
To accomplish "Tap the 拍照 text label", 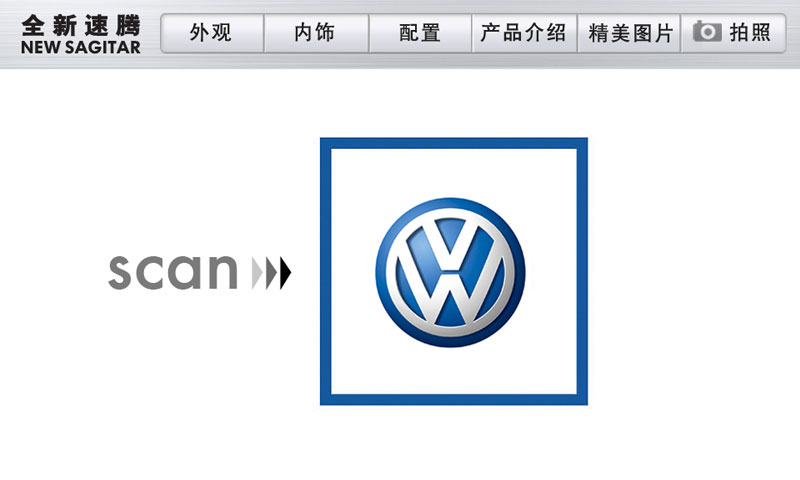I will pyautogui.click(x=750, y=33).
